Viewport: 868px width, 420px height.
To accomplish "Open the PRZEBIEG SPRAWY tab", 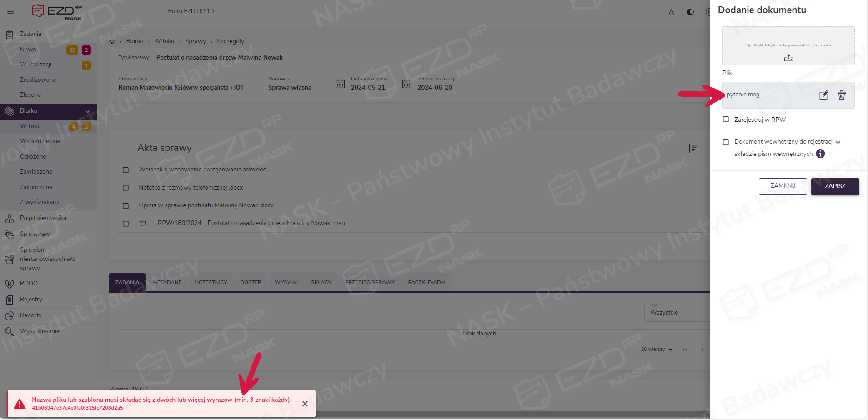I will pyautogui.click(x=370, y=282).
